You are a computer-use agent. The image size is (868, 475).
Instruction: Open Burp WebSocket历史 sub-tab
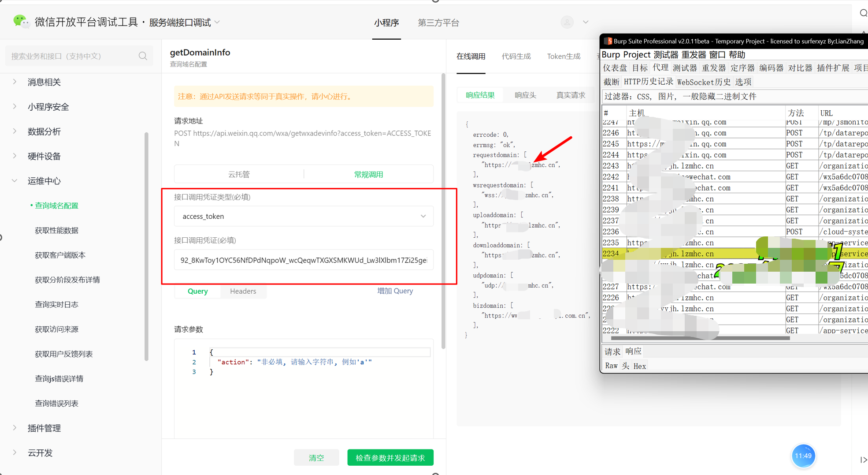(x=704, y=82)
